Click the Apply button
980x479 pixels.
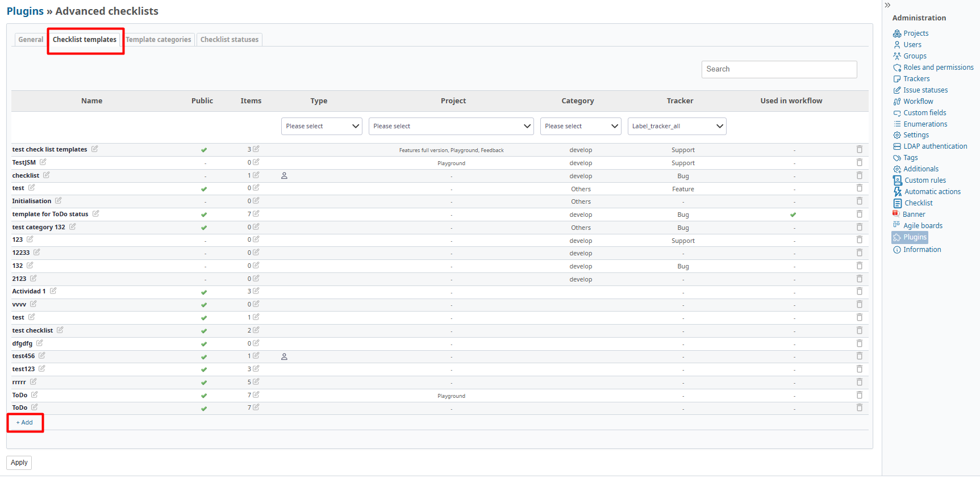[x=19, y=463]
